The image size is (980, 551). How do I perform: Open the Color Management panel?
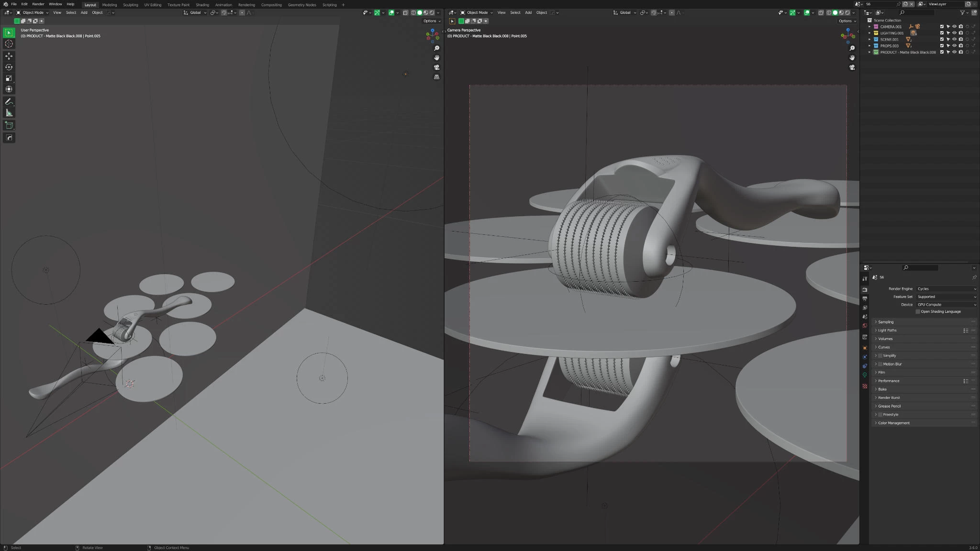tap(893, 423)
